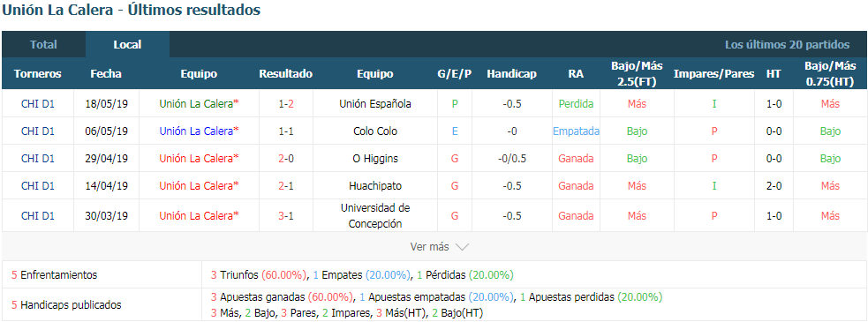Click the Torneos column header
Viewport: 868px width, 322px height.
[x=38, y=74]
